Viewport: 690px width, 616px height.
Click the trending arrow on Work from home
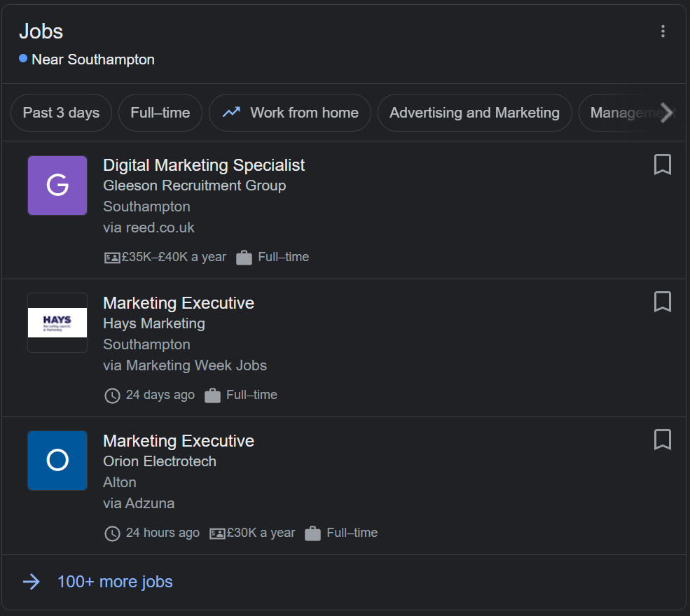click(231, 112)
